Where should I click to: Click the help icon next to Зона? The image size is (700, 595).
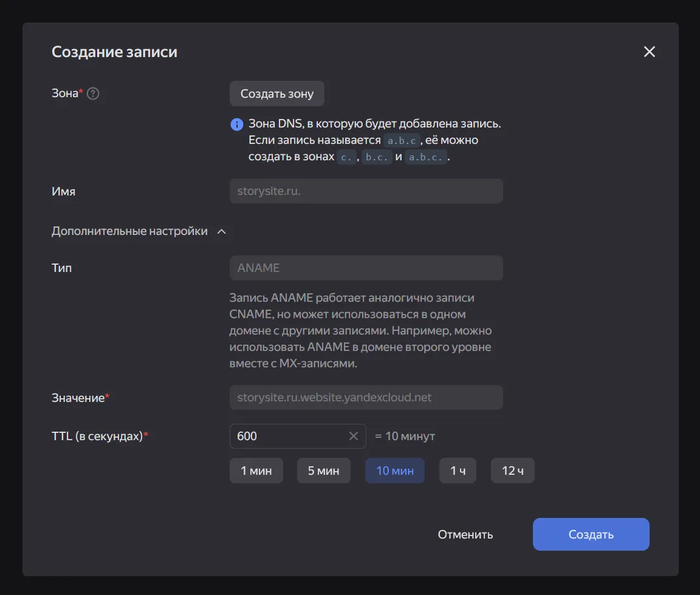93,93
